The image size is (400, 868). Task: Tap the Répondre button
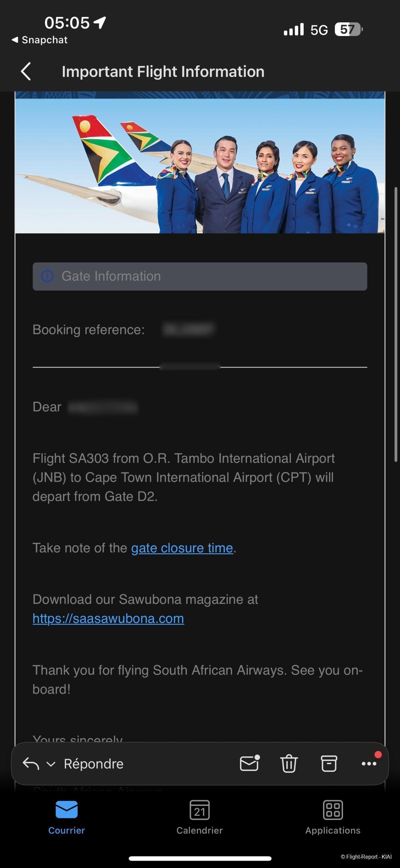tap(93, 764)
